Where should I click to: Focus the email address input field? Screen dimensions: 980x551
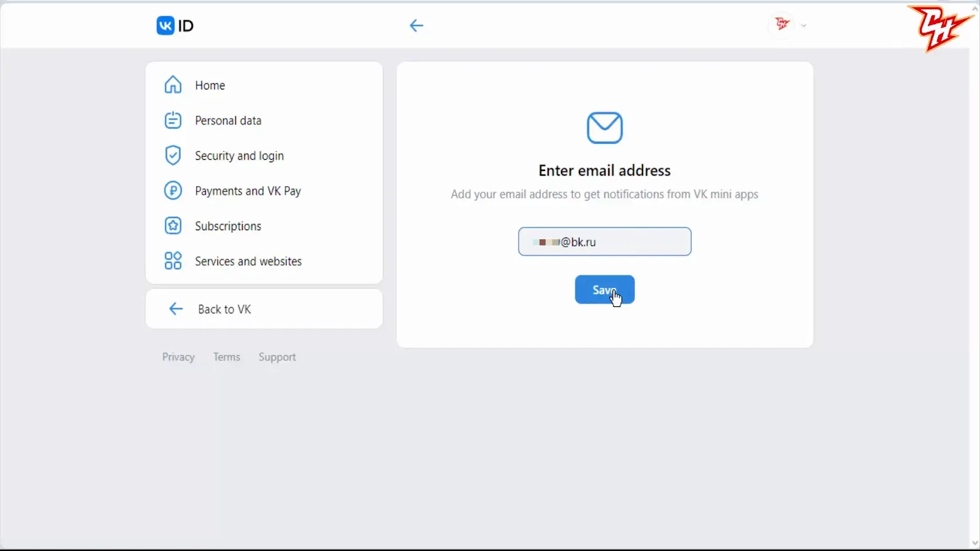[605, 242]
